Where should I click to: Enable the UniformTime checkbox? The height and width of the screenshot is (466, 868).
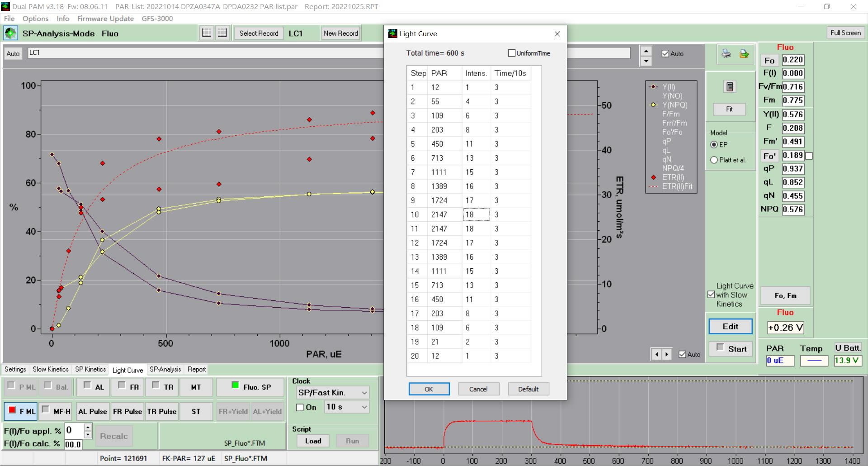coord(512,53)
